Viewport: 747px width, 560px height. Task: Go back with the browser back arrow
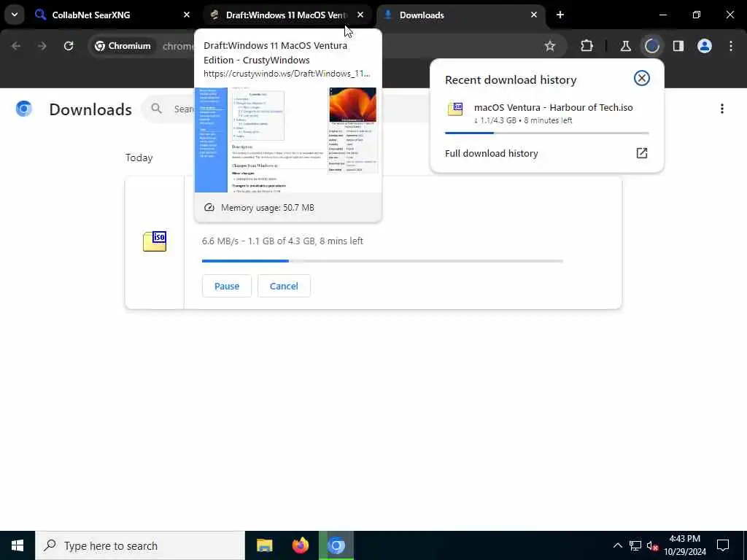16,46
